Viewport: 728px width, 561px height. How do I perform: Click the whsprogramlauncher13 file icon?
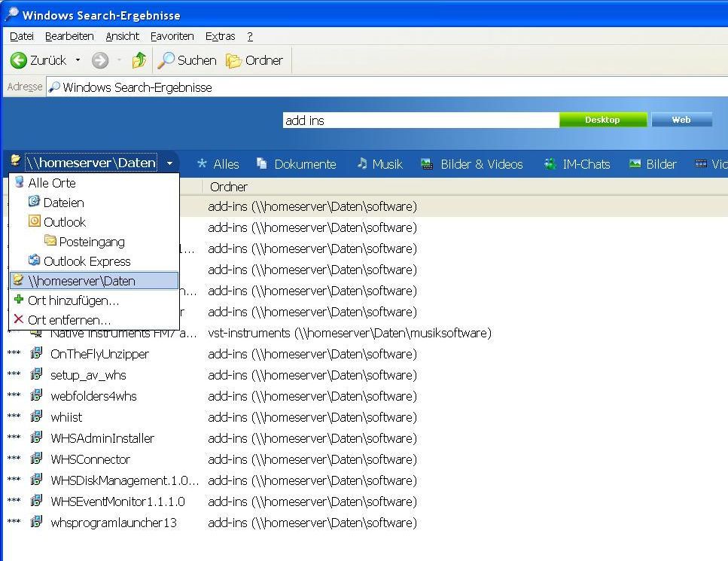[x=36, y=522]
